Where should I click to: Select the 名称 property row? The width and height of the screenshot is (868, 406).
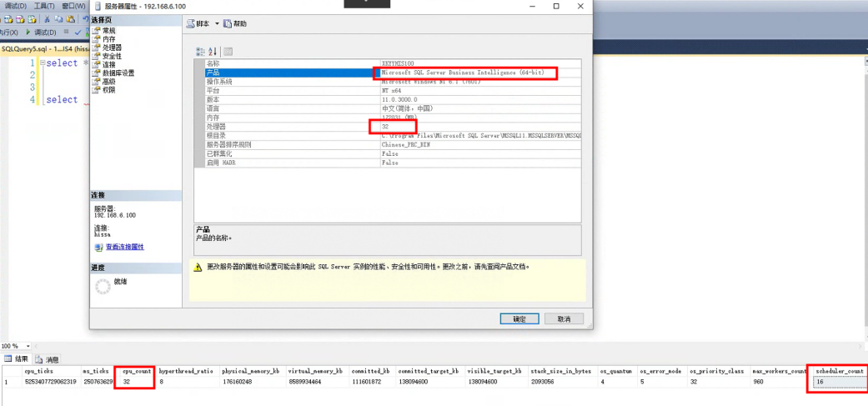tap(393, 63)
